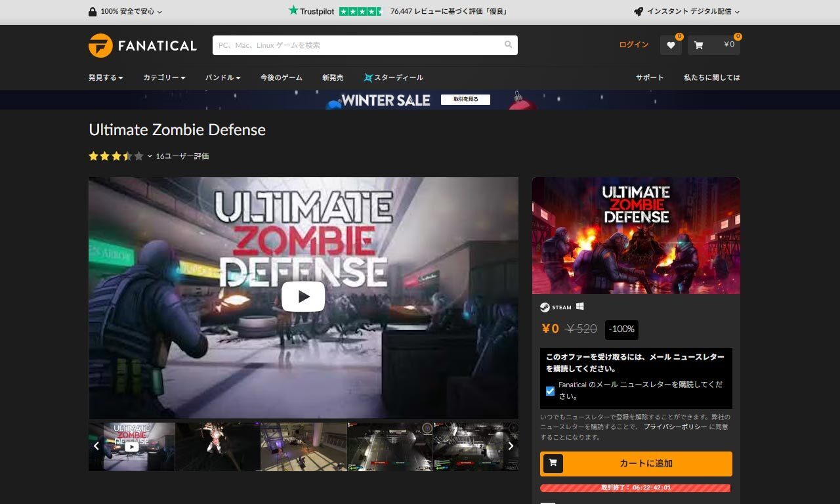Open the 発見する menu

(106, 77)
